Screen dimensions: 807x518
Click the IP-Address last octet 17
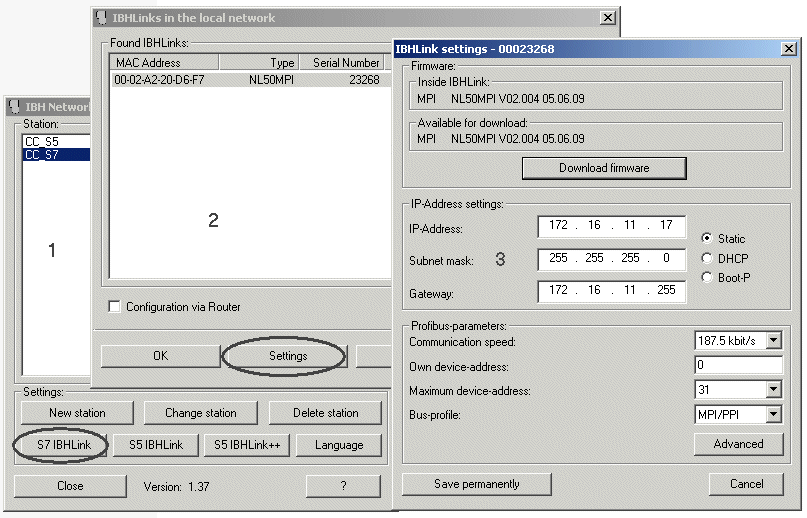[666, 225]
